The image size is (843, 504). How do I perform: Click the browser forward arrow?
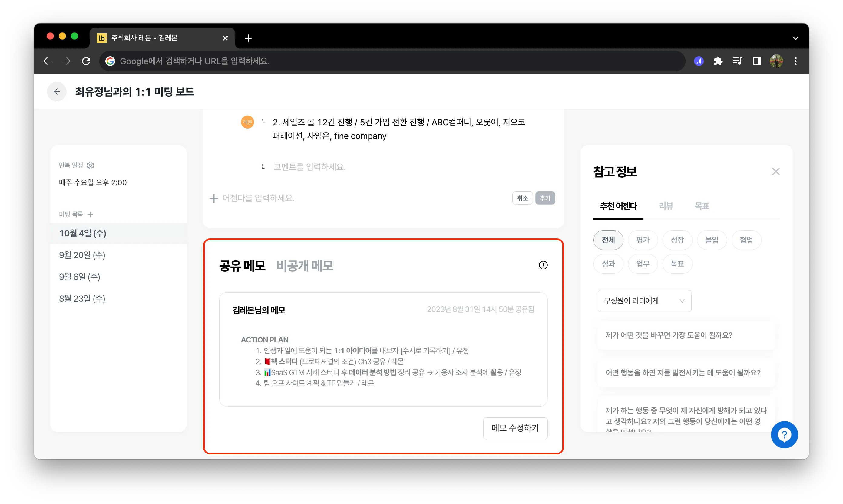click(67, 61)
